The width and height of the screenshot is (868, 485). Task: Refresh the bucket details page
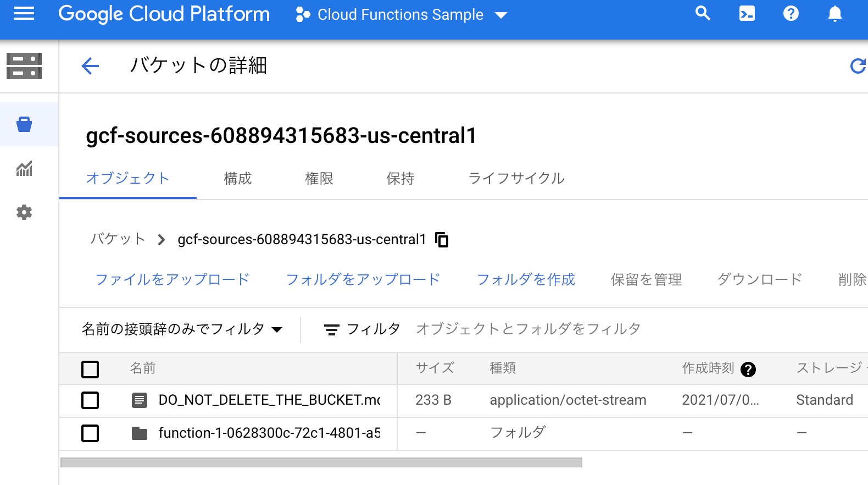(x=858, y=66)
